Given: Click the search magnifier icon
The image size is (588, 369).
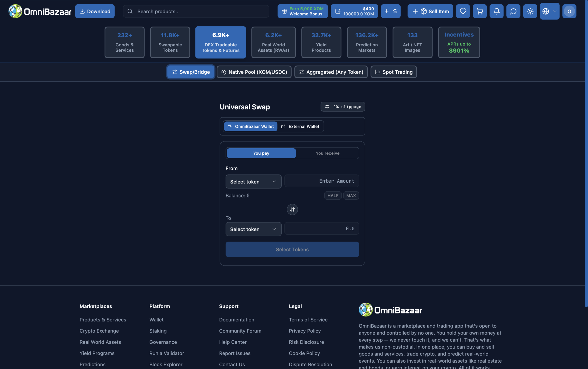Looking at the screenshot, I should coord(130,11).
